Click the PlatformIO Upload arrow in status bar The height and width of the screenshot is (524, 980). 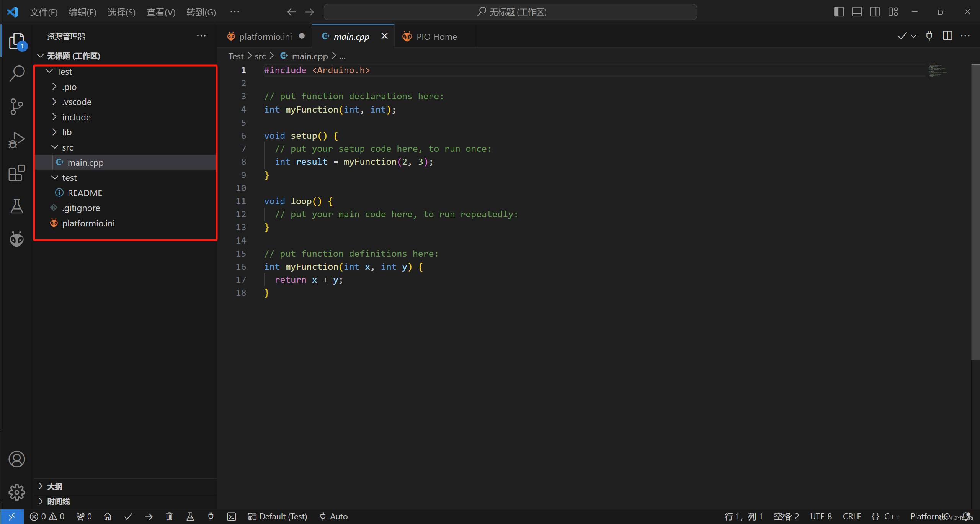(149, 516)
